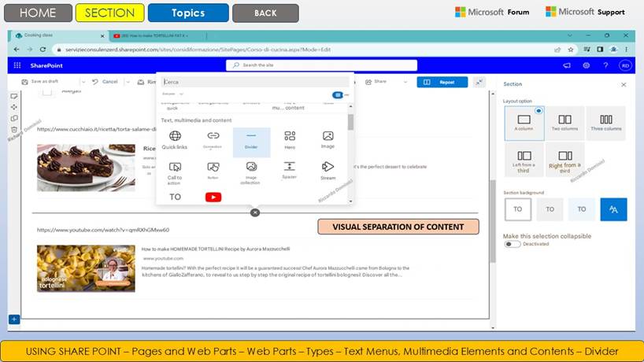Click the edit section icon in left rail

tap(14, 96)
